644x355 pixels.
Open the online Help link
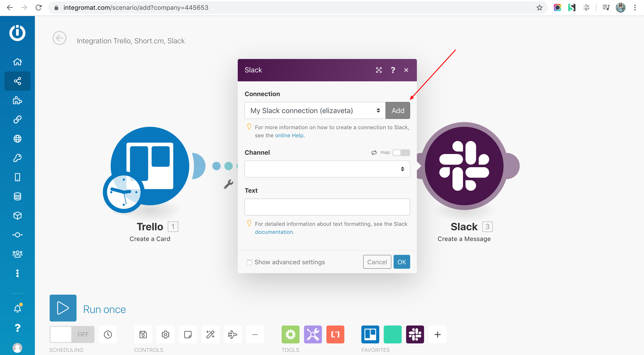(x=289, y=135)
